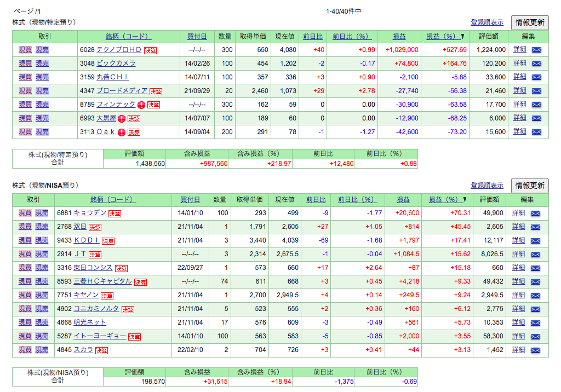Sort 特定預り table by 銘柄（コード）header

pos(128,37)
